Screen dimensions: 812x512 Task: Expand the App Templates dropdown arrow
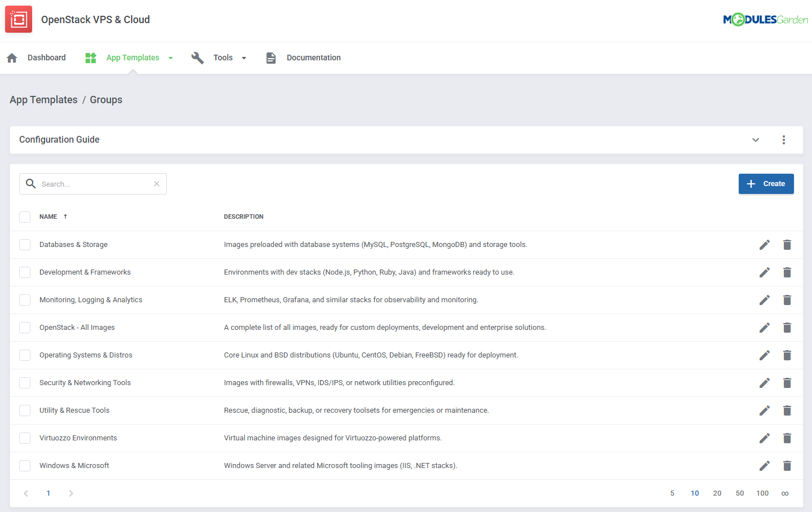pyautogui.click(x=171, y=57)
